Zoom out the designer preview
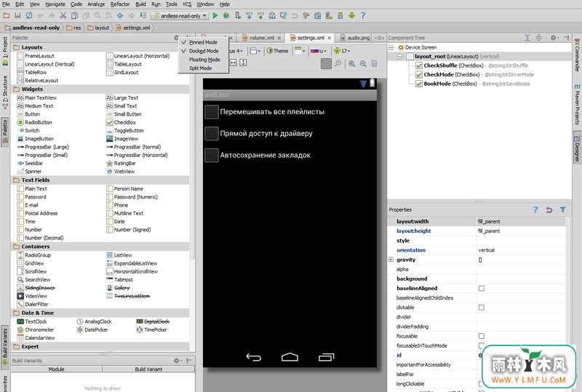Screen dimensions: 582x392 (363, 64)
